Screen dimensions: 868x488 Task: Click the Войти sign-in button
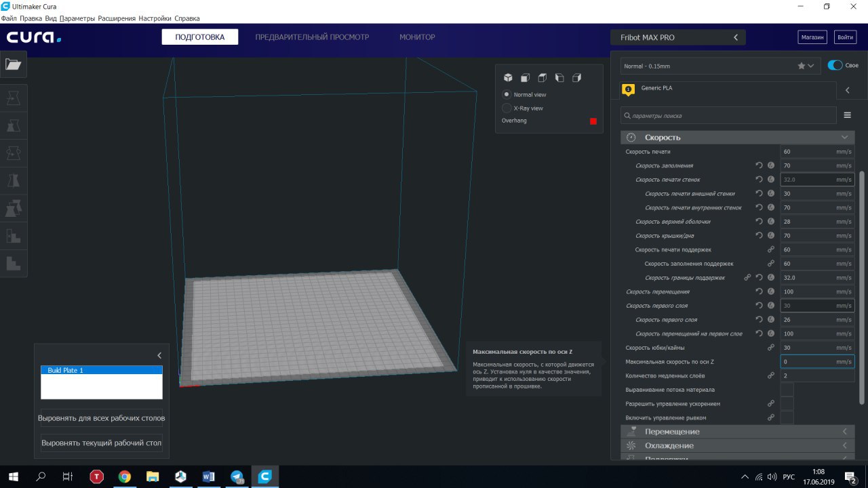(845, 37)
